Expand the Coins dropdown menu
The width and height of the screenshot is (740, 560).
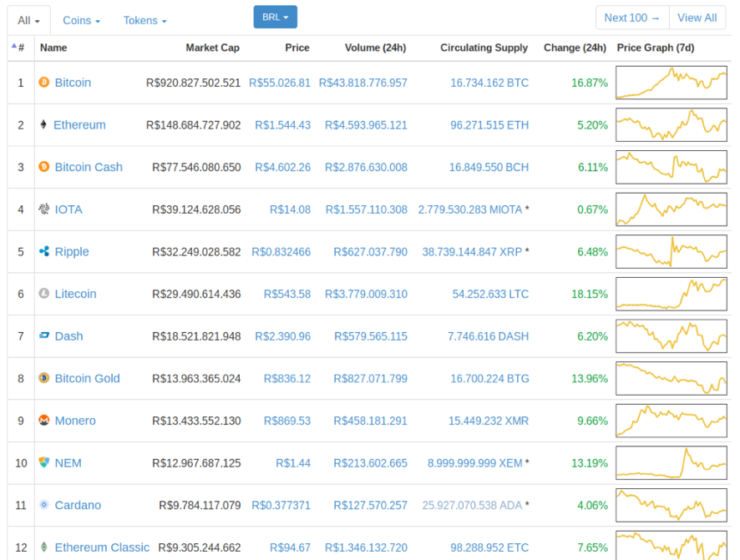click(x=81, y=21)
